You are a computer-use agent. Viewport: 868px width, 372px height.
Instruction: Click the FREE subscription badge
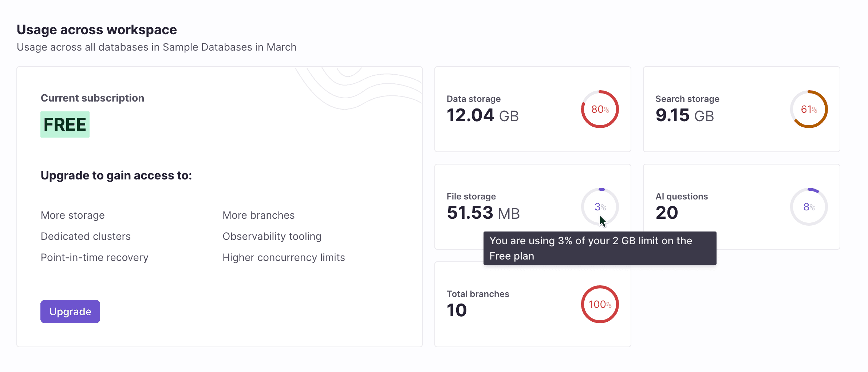[65, 124]
